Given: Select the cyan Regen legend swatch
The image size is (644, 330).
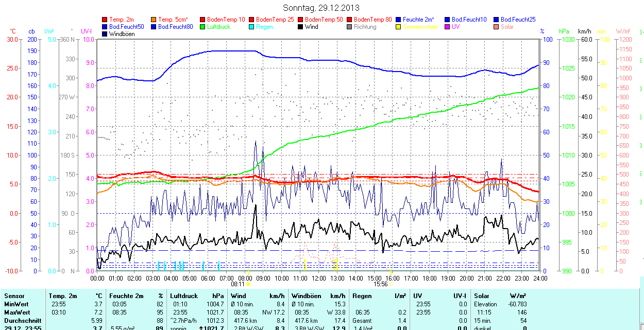Looking at the screenshot, I should [x=252, y=27].
